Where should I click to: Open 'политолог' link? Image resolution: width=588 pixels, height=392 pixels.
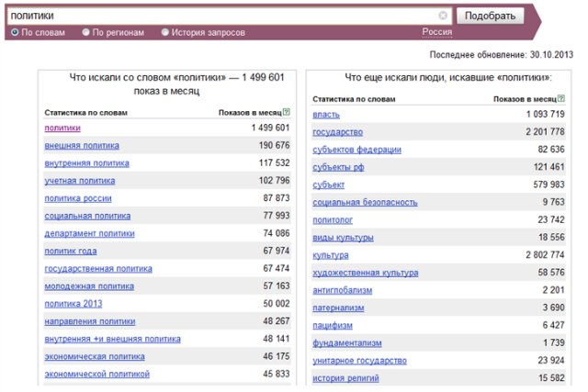coord(333,220)
